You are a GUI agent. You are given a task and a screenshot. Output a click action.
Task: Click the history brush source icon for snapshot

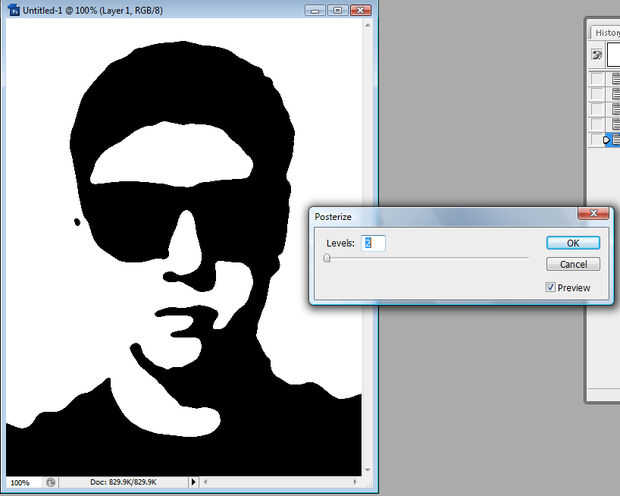(x=597, y=55)
